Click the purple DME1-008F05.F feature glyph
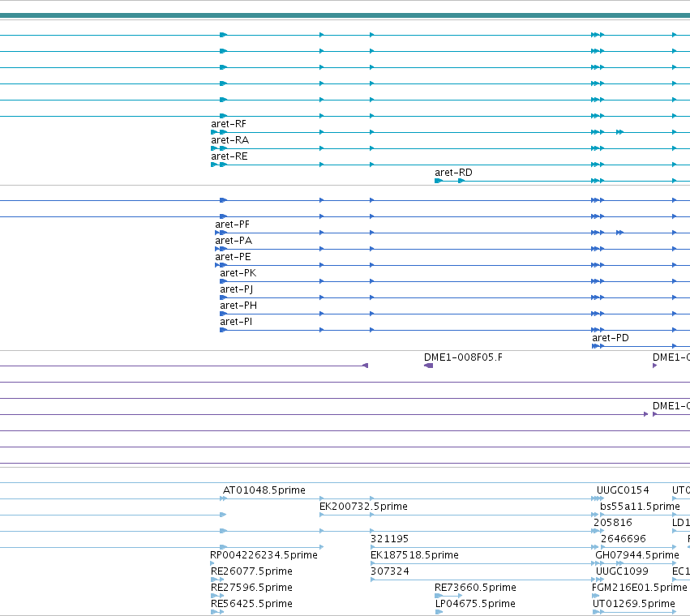 coord(429,366)
